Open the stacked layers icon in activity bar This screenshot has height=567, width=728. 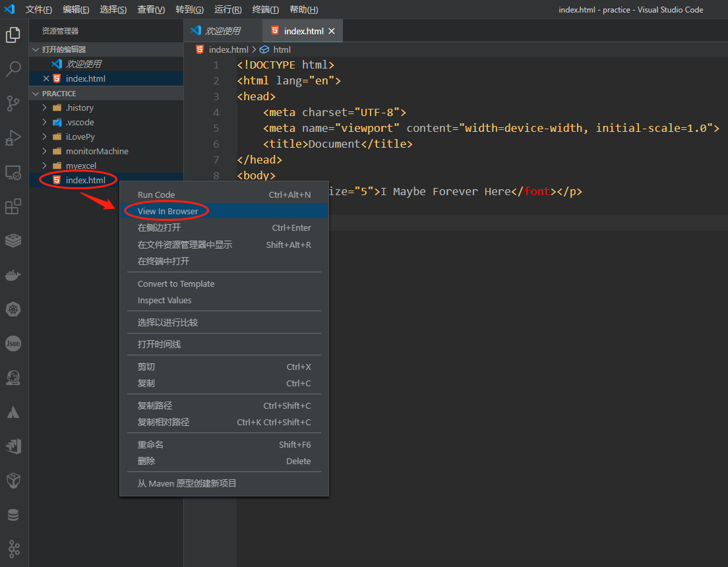(13, 241)
